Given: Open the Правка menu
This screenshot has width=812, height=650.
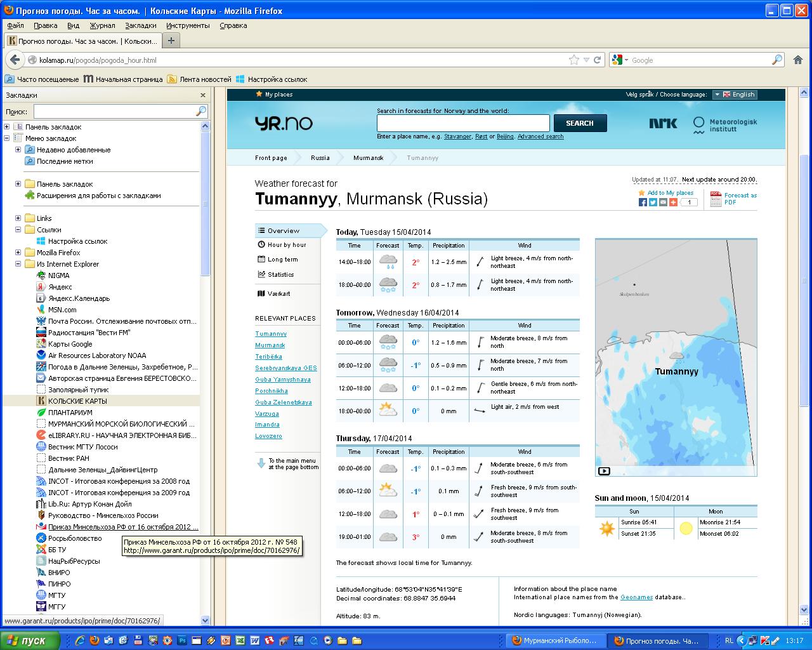Looking at the screenshot, I should point(46,25).
